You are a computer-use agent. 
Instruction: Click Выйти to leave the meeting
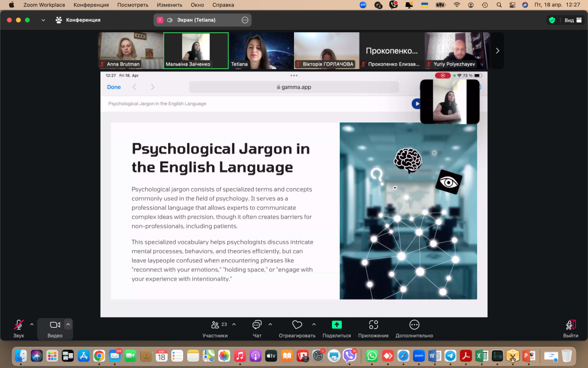point(570,325)
